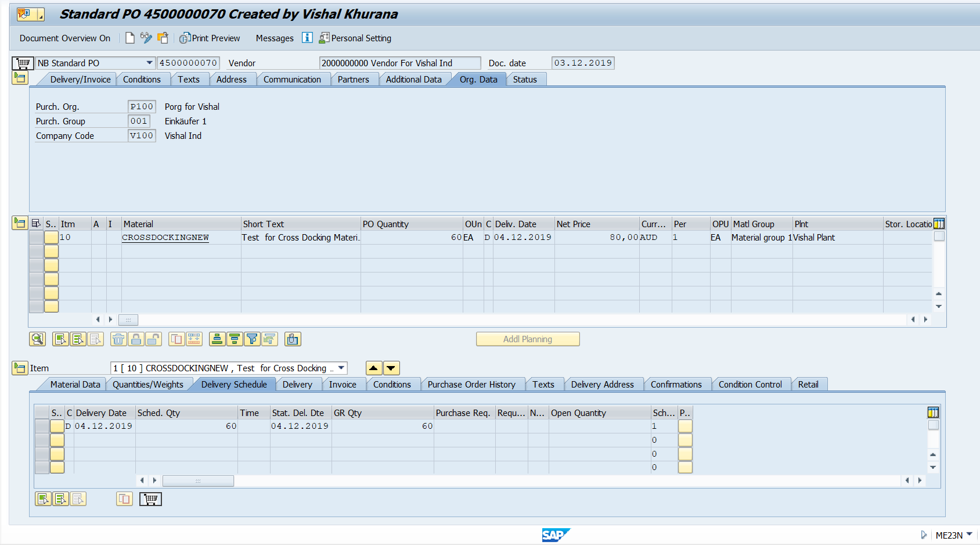Viewport: 980px width, 545px height.
Task: Click the lock item icon
Action: (136, 339)
